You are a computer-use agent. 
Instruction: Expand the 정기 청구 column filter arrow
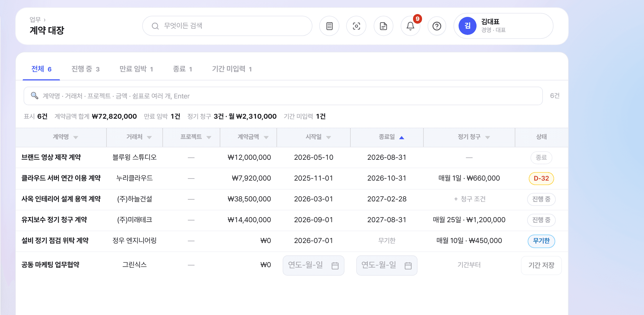coord(487,138)
